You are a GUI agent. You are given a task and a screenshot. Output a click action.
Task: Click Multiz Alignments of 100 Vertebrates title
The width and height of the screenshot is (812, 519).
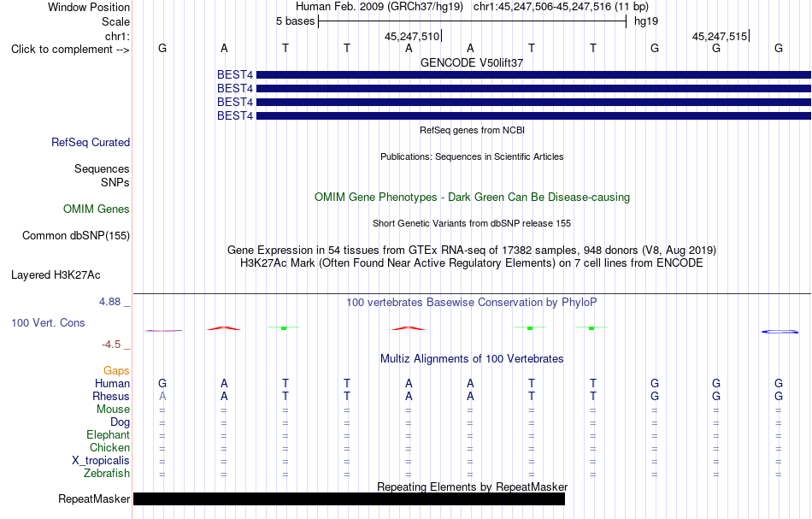click(472, 359)
